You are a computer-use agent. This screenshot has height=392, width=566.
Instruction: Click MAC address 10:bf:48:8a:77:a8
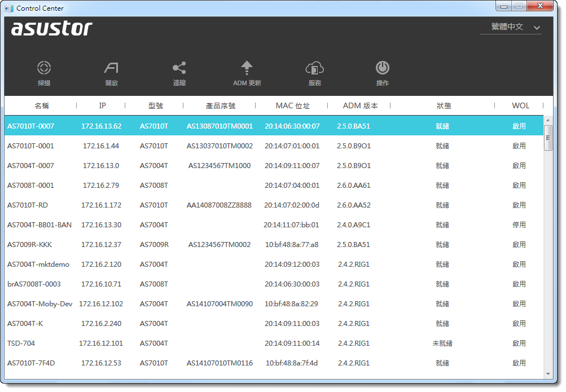coord(292,244)
